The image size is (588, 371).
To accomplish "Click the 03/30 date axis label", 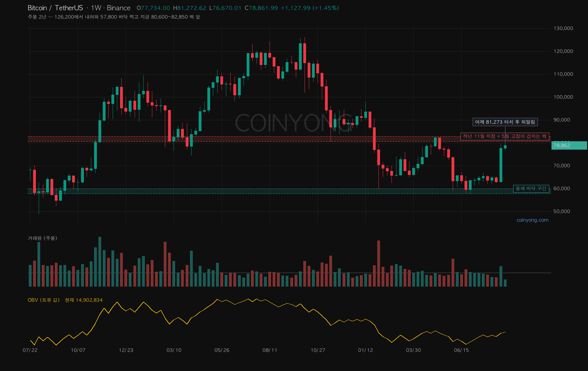I will [x=413, y=350].
